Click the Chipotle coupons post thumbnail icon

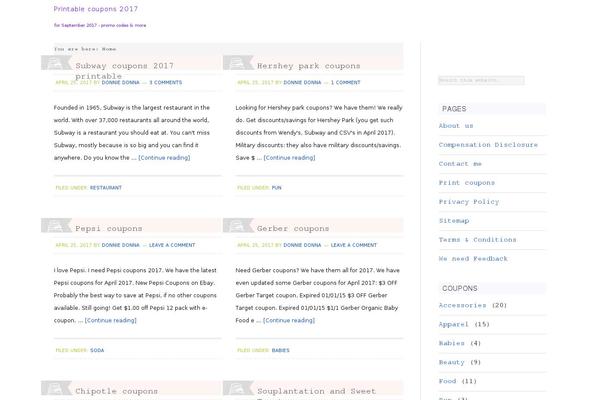[x=56, y=388]
